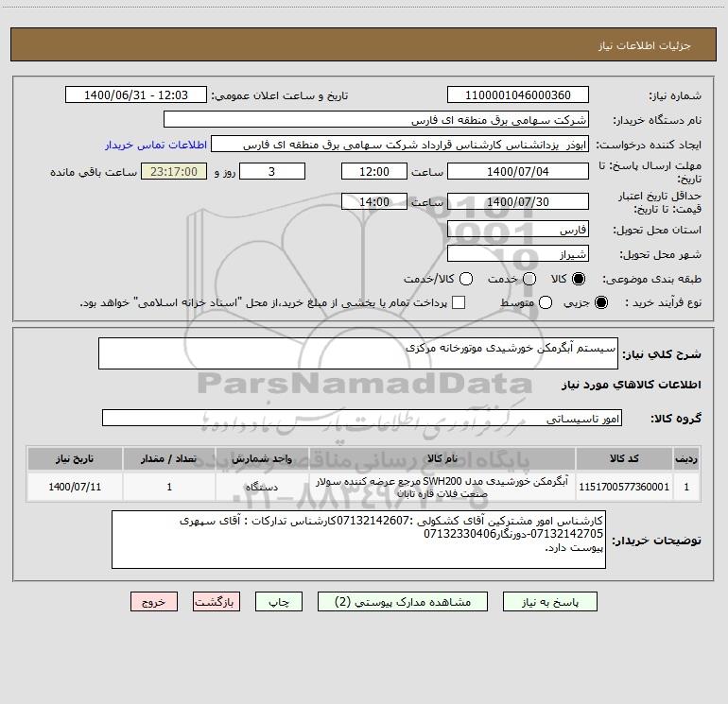
Task: Click the جزئیات اطلاعات نیاز header title
Action: pos(645,45)
